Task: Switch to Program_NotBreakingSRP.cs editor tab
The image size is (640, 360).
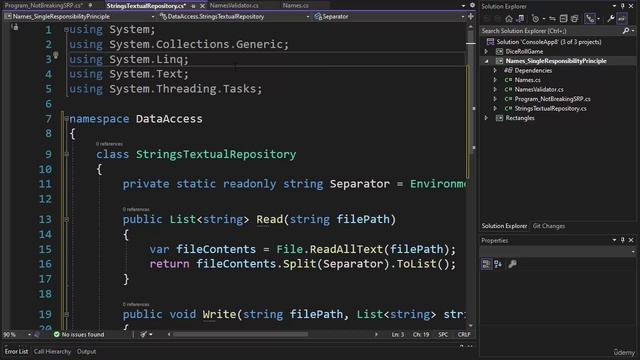Action: click(x=43, y=6)
